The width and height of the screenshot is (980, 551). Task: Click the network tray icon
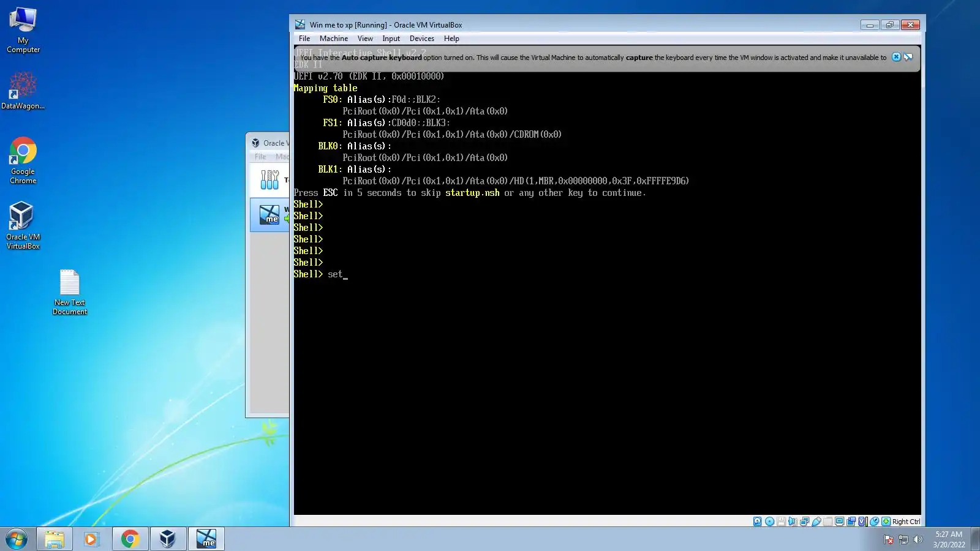pyautogui.click(x=903, y=539)
